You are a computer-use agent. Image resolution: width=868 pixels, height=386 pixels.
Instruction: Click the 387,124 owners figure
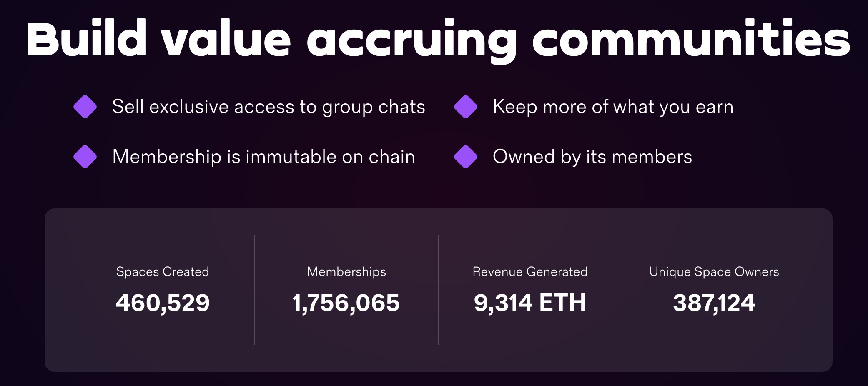click(714, 303)
